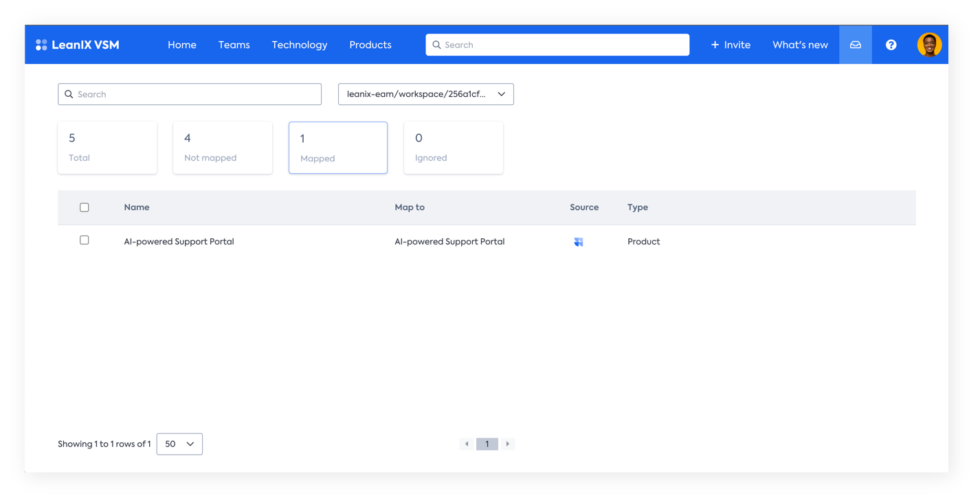Open the user profile avatar
Image resolution: width=980 pixels, height=504 pixels.
click(x=929, y=45)
